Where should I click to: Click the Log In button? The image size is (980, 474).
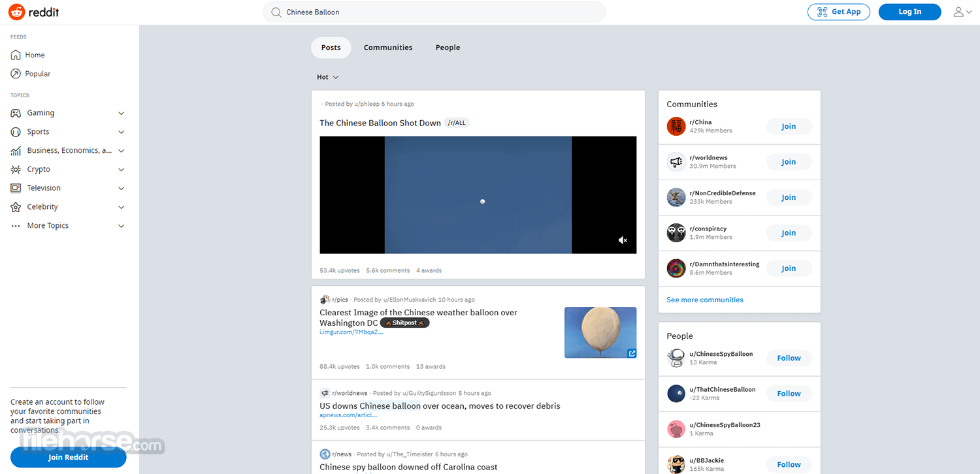coord(909,12)
